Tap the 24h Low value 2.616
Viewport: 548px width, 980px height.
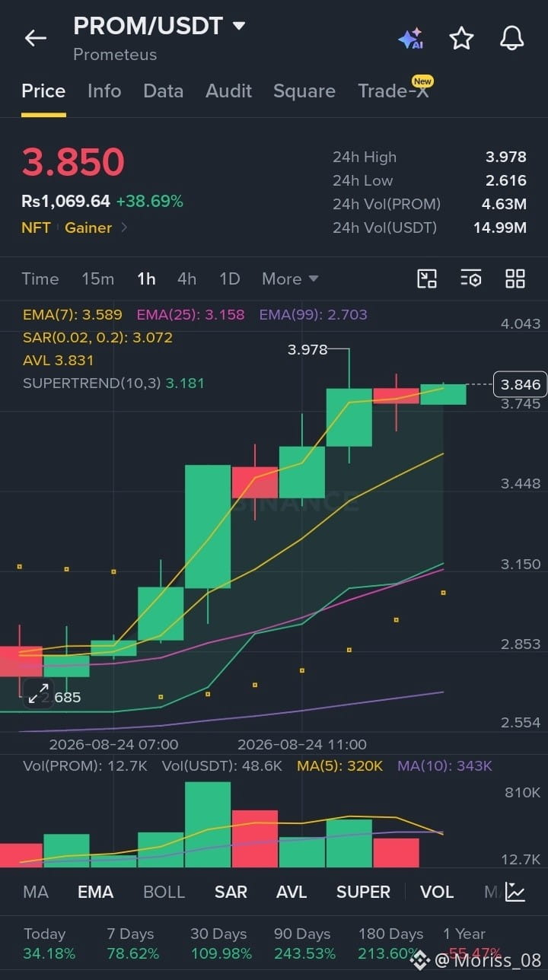click(506, 180)
